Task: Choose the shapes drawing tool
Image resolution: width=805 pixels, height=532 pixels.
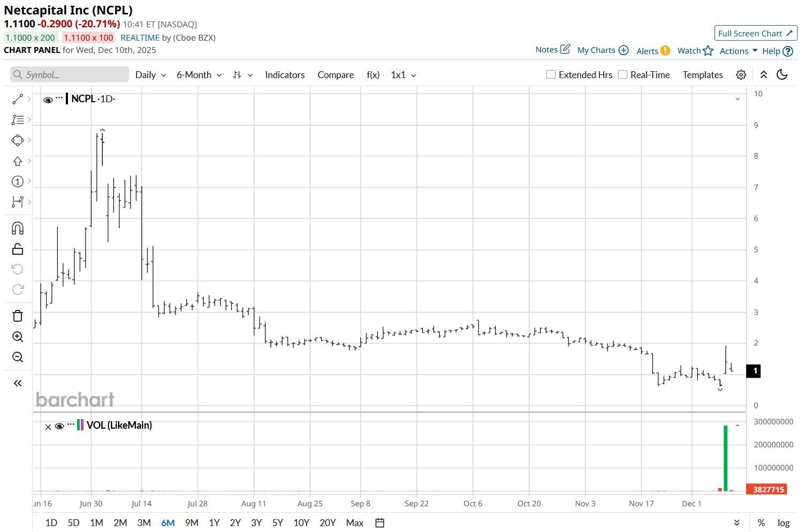Action: [18, 140]
